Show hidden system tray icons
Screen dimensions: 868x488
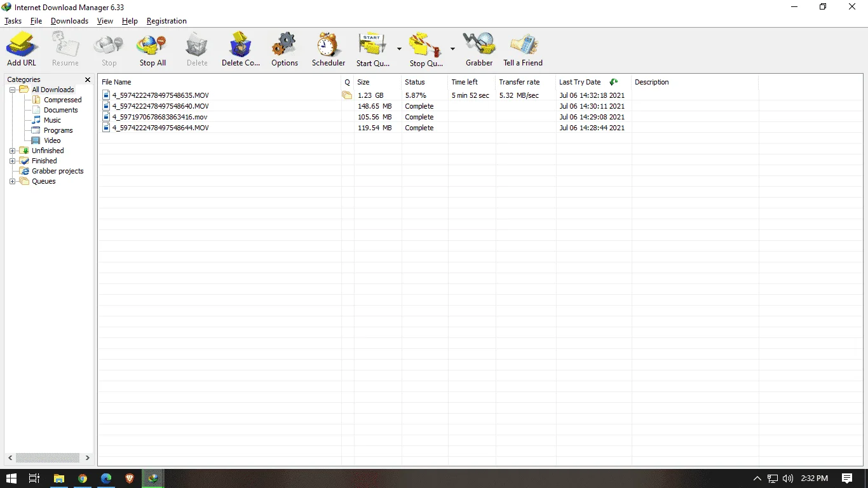[757, 478]
